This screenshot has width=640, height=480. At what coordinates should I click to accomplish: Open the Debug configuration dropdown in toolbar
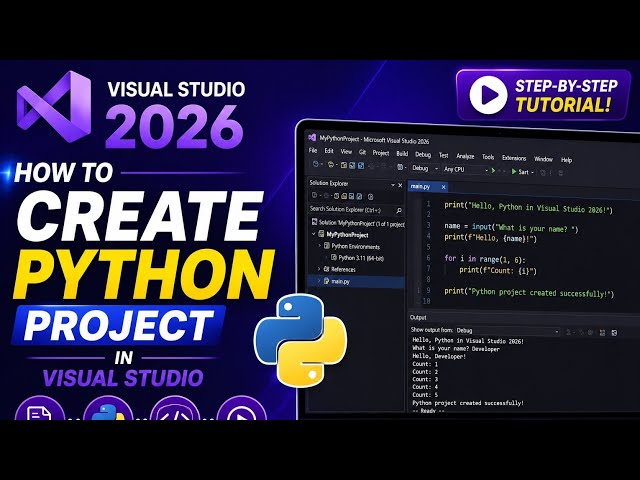425,168
